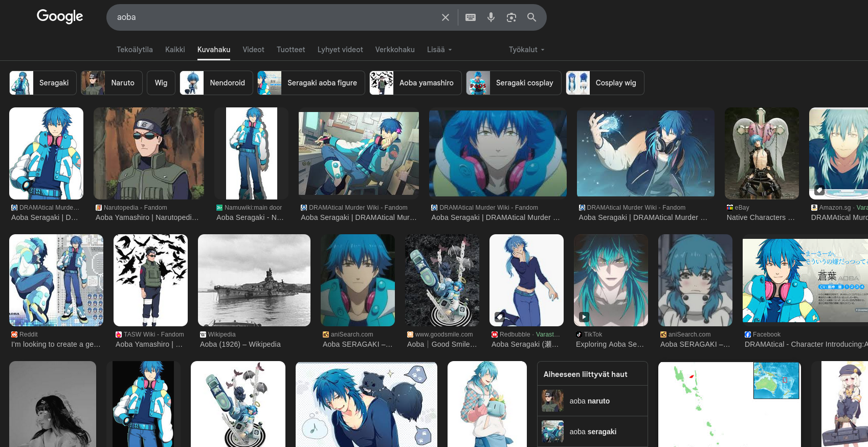Open the Redbubble Aoba Seragaki image
Viewport: 868px width, 447px height.
pyautogui.click(x=526, y=280)
